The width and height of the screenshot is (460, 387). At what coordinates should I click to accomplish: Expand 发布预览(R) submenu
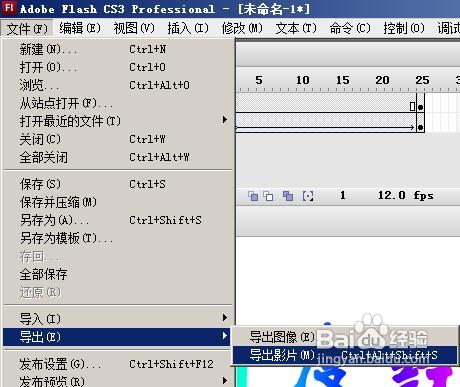point(117,381)
